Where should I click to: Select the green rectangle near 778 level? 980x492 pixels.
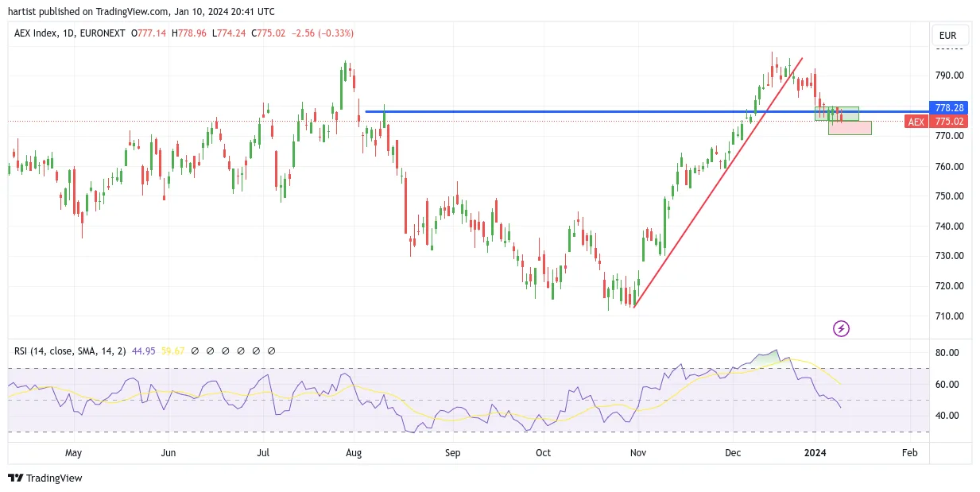pos(837,114)
